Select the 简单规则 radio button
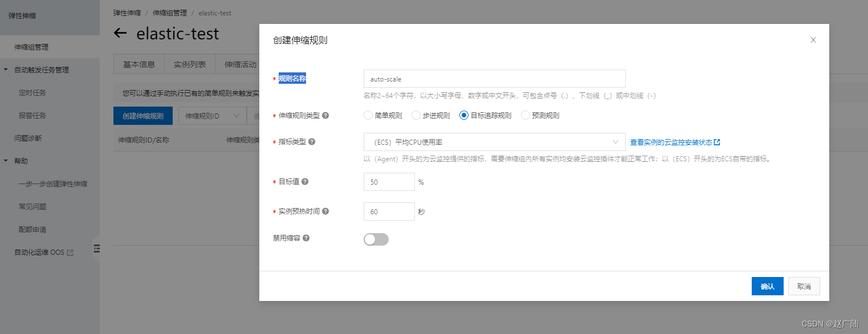868x334 pixels. click(x=368, y=115)
